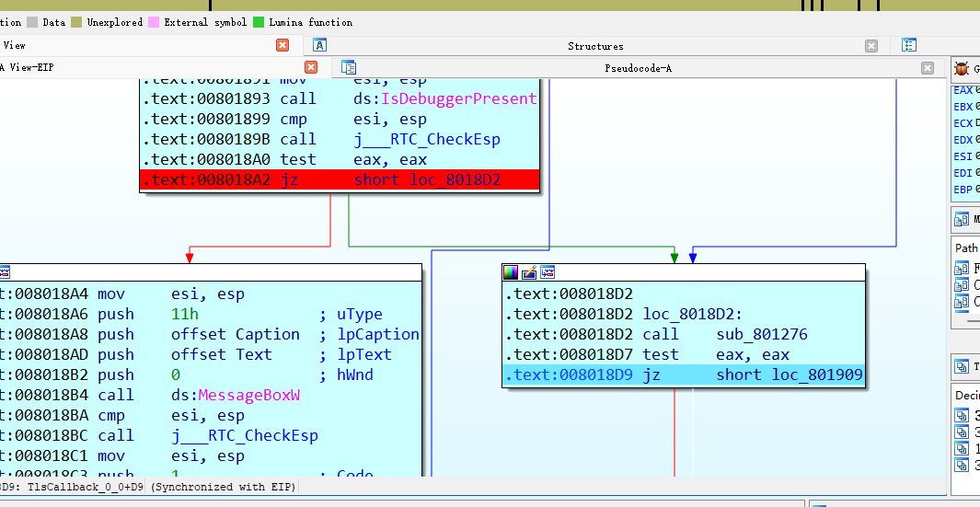Click the bug icon in the registers panel
This screenshot has height=507, width=980.
962,68
